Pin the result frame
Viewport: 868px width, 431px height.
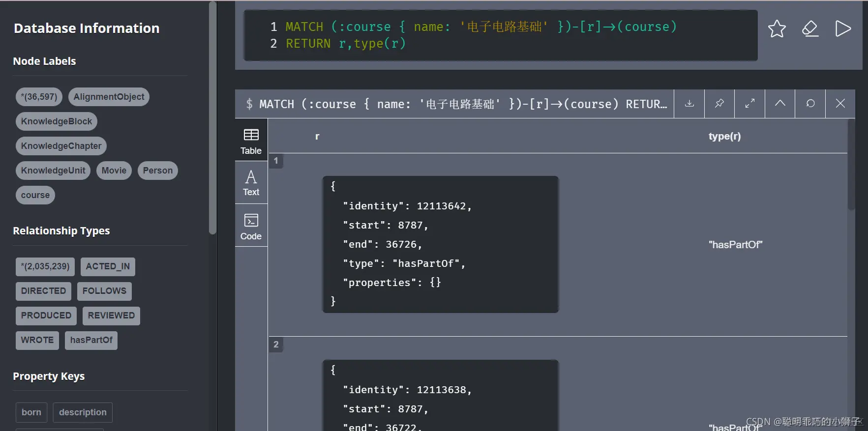[719, 104]
